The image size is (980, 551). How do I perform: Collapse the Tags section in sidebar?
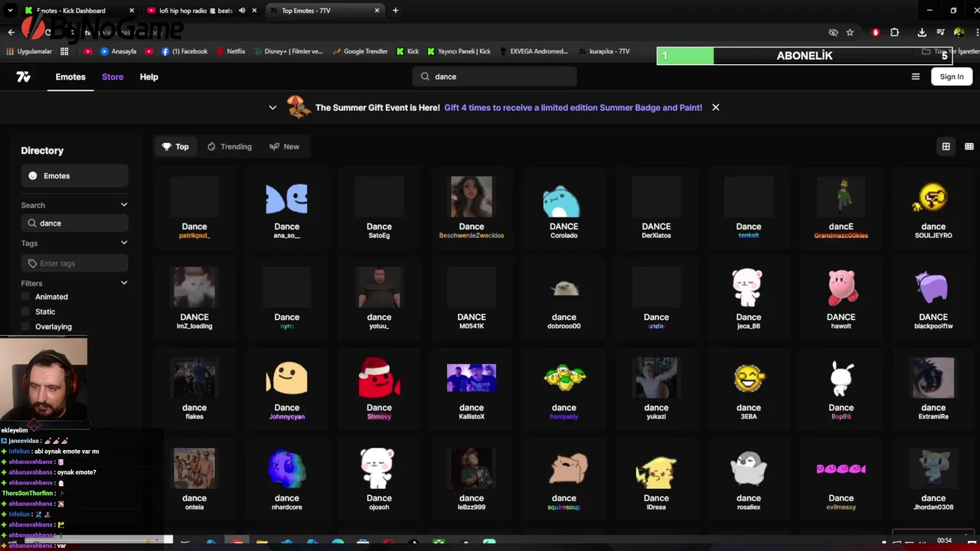pyautogui.click(x=124, y=243)
